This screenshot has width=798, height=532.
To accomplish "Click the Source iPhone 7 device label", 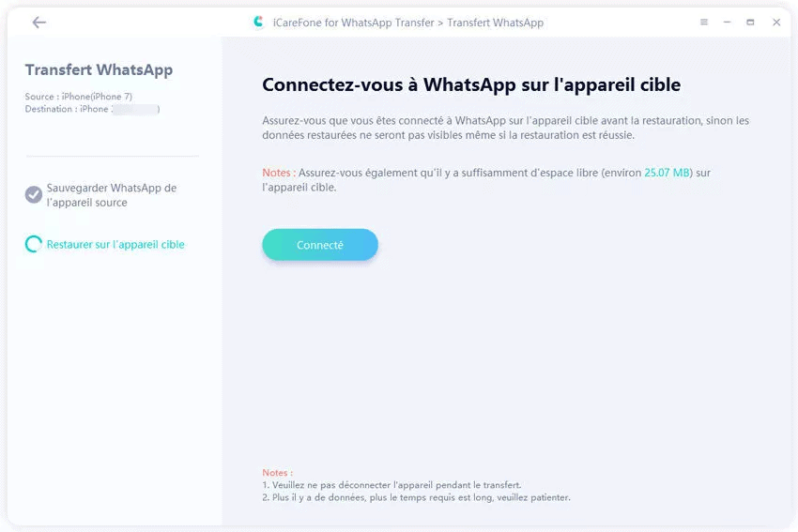I will (78, 96).
